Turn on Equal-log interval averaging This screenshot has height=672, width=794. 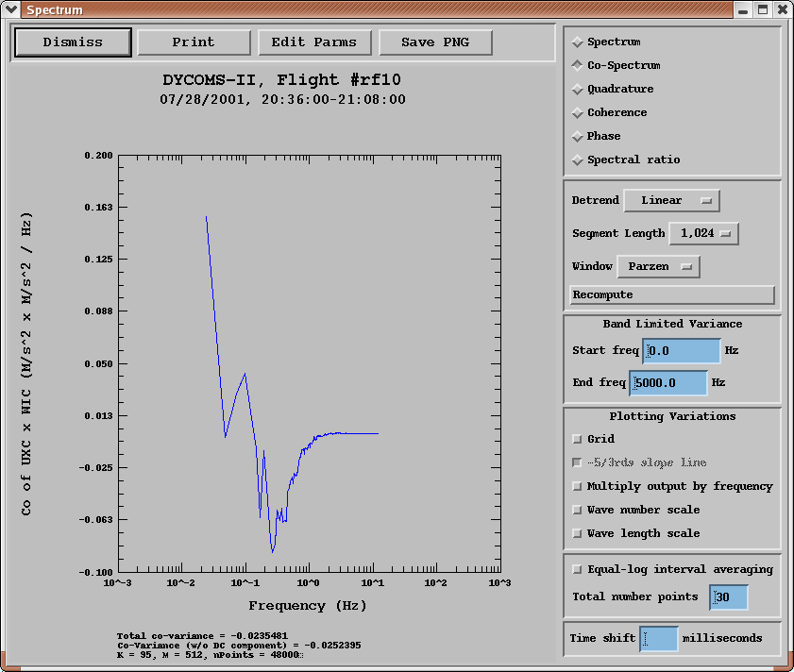click(578, 569)
